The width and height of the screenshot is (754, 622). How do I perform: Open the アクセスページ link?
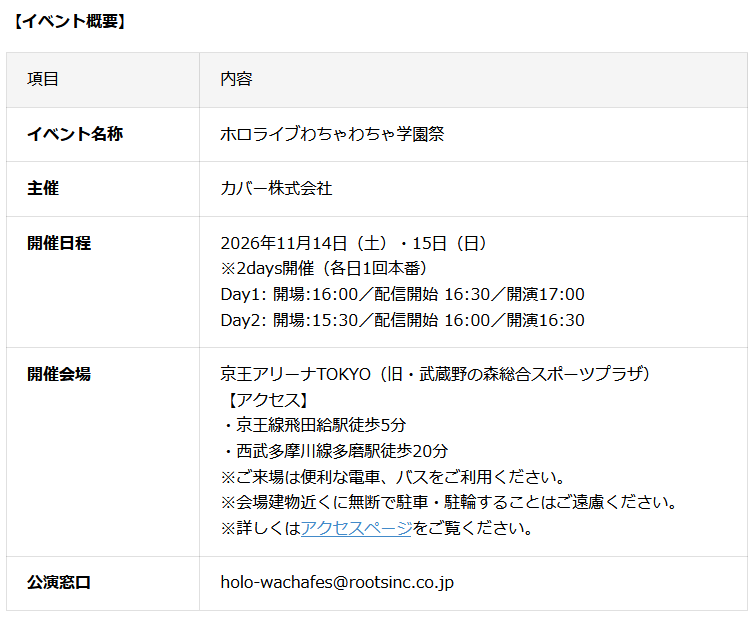[356, 528]
